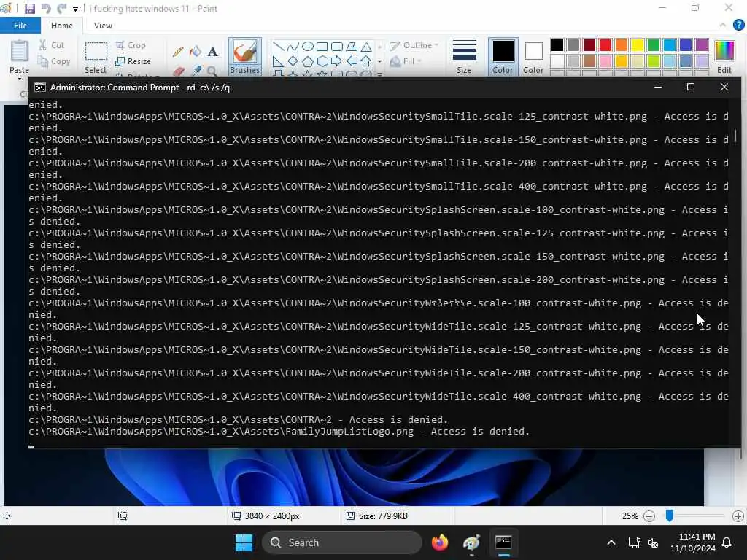Choose the Left arrow shape

click(x=352, y=61)
